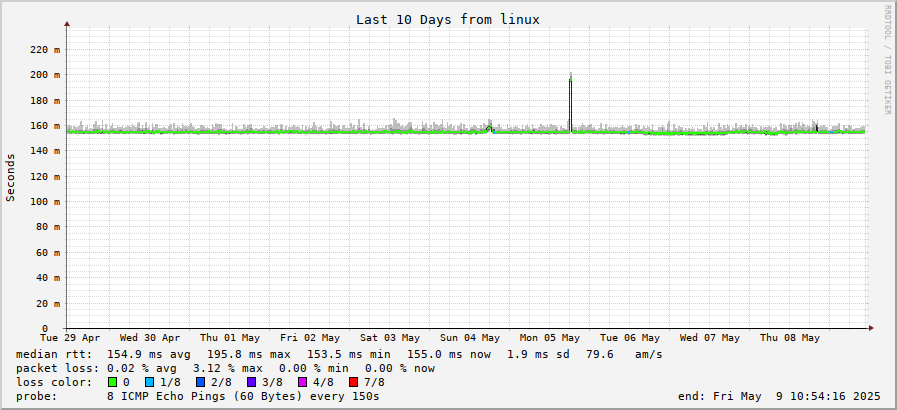Screen dimensions: 897x410
Task: Click the '140 m' y-axis tick label
Action: pos(44,151)
